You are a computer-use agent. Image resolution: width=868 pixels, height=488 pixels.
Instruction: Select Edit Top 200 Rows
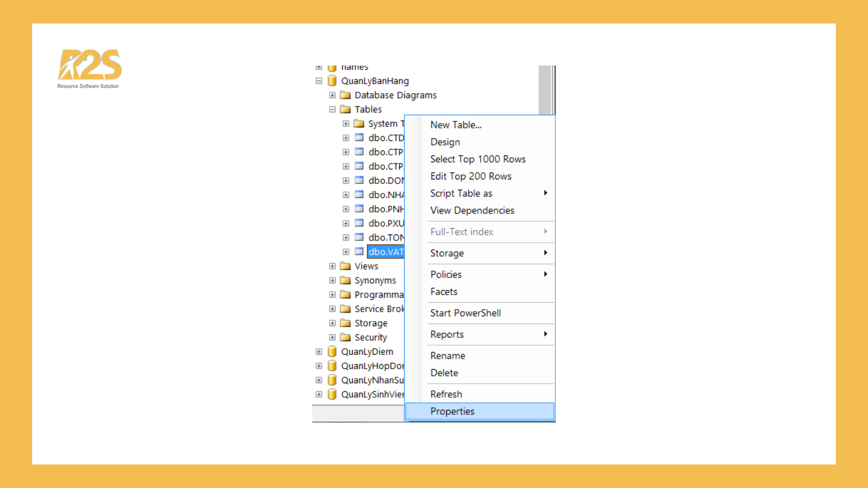point(471,176)
